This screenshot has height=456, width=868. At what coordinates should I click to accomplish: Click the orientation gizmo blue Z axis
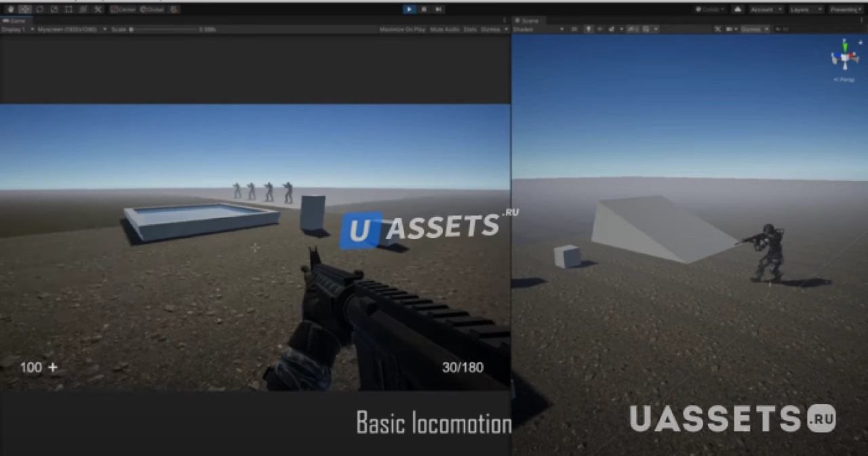pos(837,55)
